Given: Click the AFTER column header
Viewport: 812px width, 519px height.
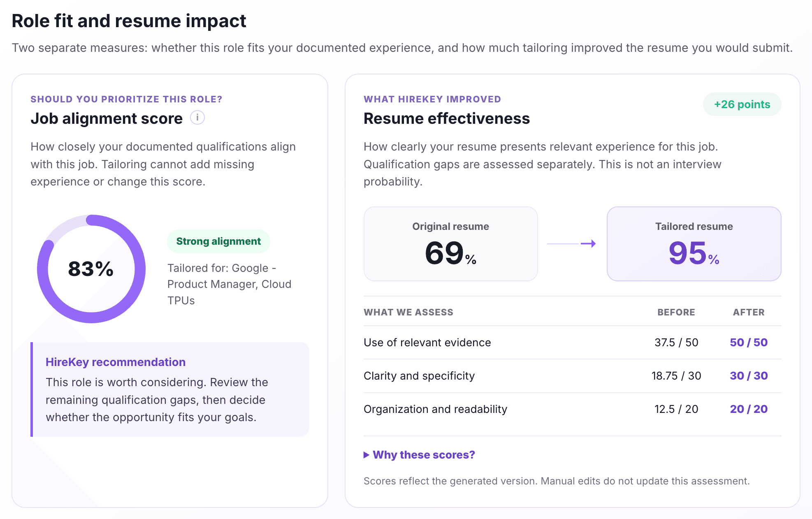Looking at the screenshot, I should click(749, 312).
